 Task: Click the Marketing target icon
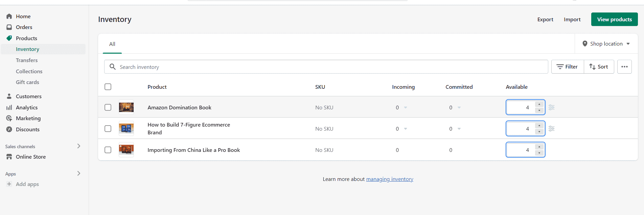coord(9,118)
